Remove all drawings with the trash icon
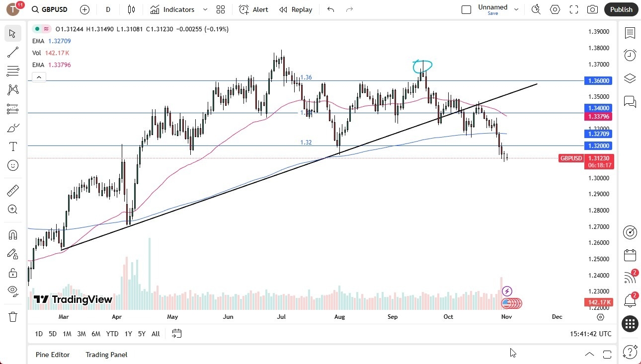 coord(13,316)
